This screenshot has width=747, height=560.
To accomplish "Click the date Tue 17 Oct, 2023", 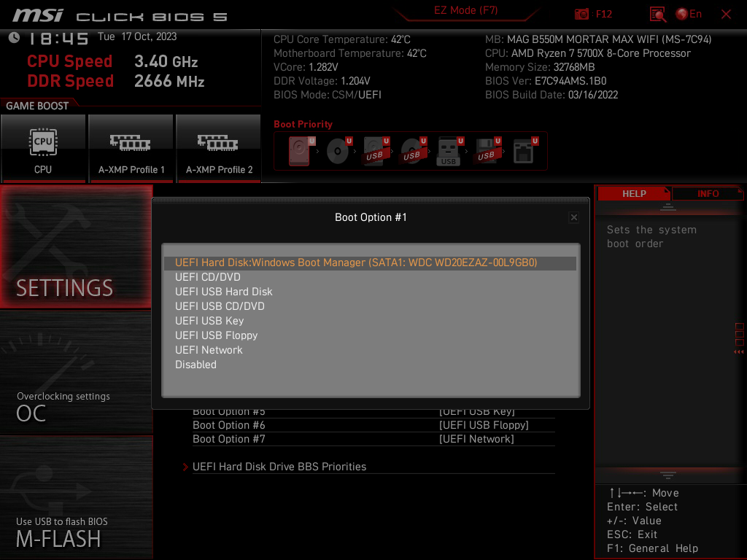I will (137, 36).
